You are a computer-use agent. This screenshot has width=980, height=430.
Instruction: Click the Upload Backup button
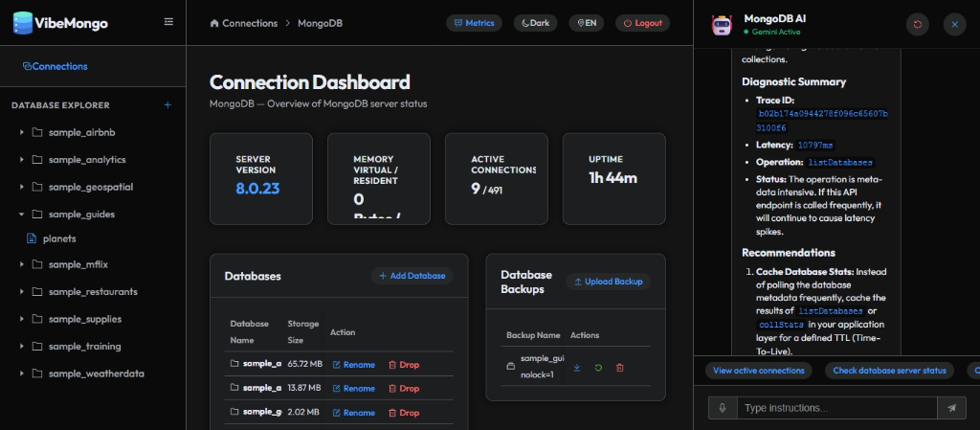(608, 282)
